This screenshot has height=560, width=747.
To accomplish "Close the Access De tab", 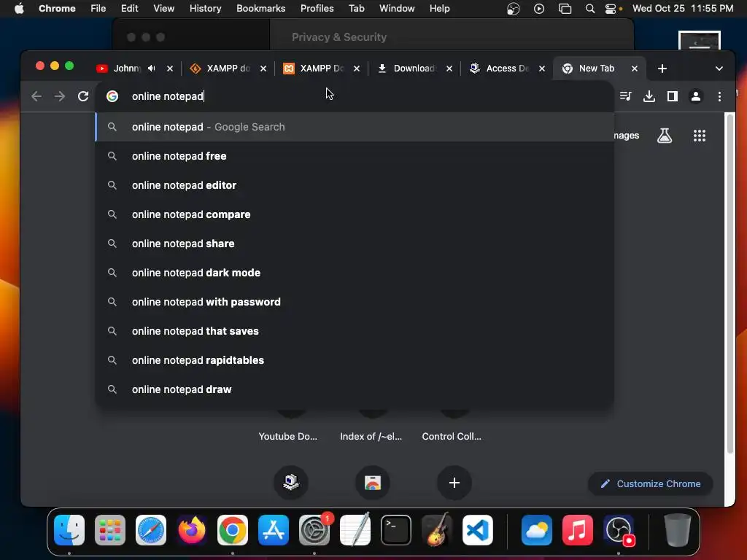I will [542, 69].
